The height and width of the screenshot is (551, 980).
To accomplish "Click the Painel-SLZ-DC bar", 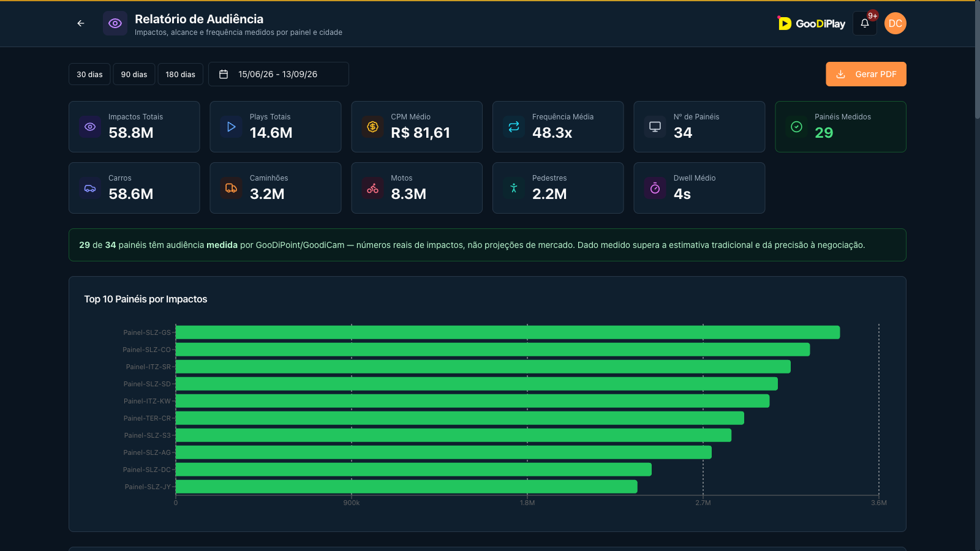I will tap(414, 470).
